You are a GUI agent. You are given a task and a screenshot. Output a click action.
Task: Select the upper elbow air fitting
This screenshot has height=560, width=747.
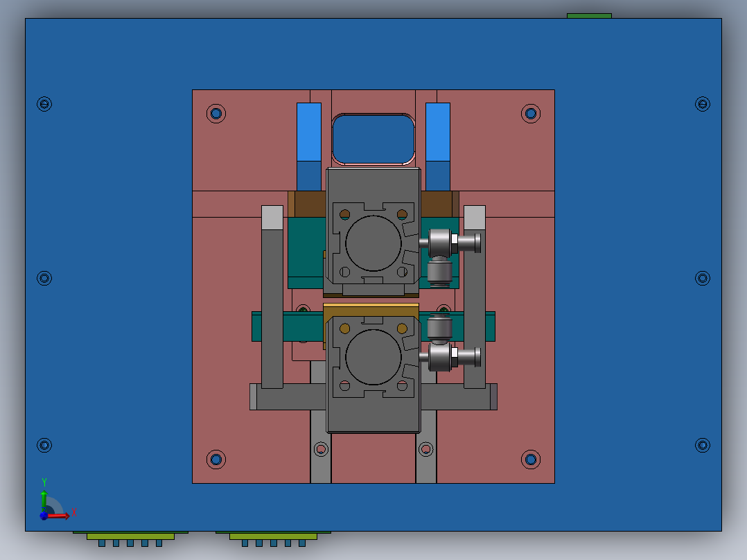pyautogui.click(x=449, y=257)
